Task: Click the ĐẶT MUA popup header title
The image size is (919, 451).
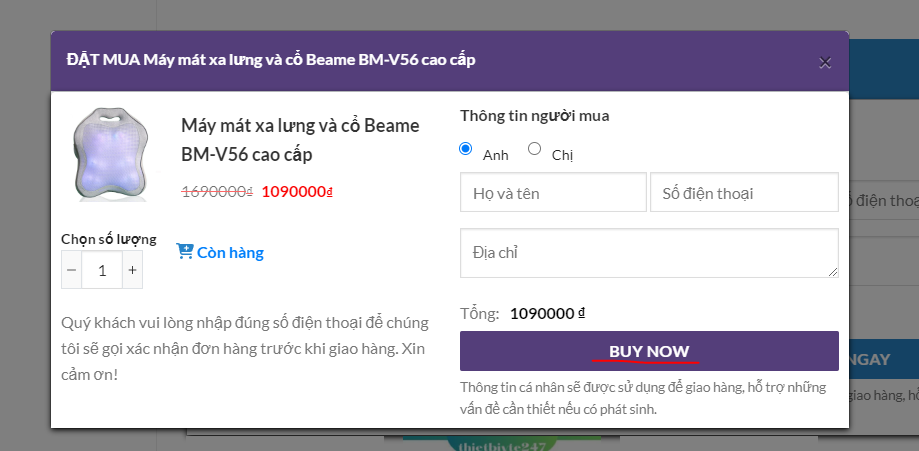Action: point(271,60)
